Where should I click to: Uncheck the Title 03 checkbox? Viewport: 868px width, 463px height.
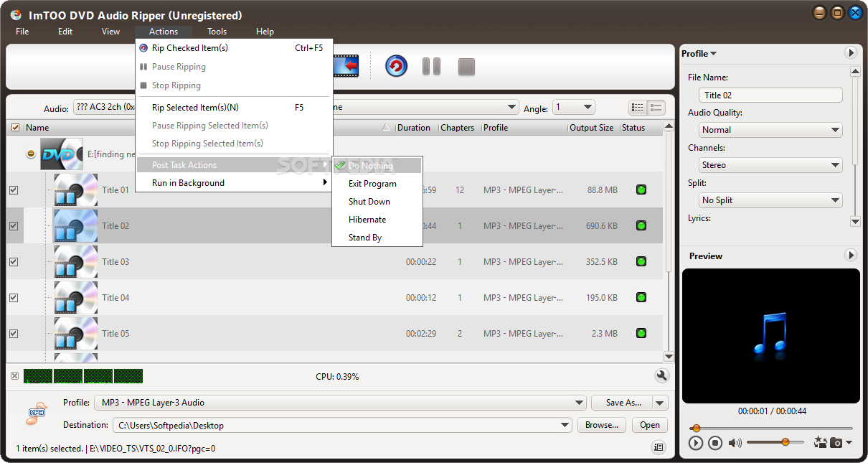[14, 262]
